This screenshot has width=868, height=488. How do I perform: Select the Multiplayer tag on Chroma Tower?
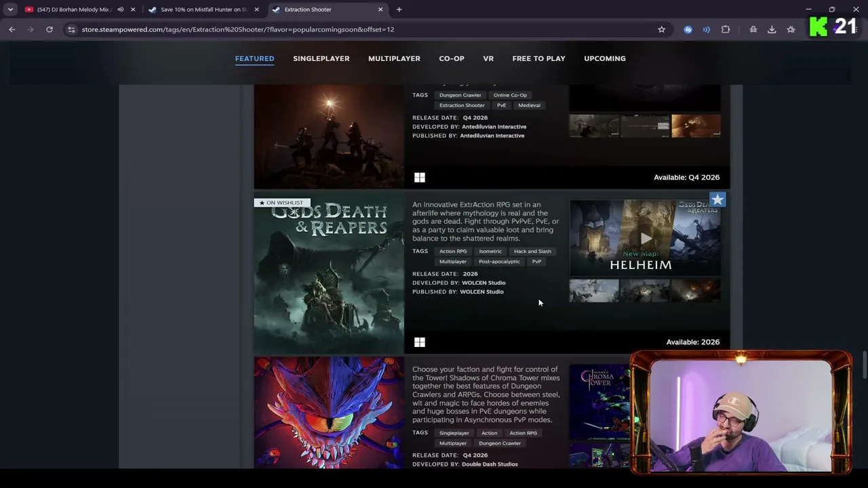[x=453, y=443]
